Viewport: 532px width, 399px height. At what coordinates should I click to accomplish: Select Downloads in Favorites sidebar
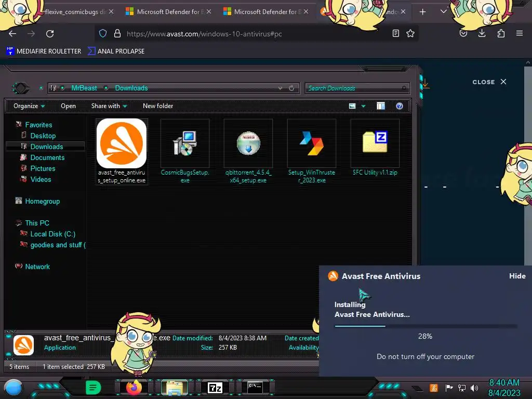tap(47, 147)
